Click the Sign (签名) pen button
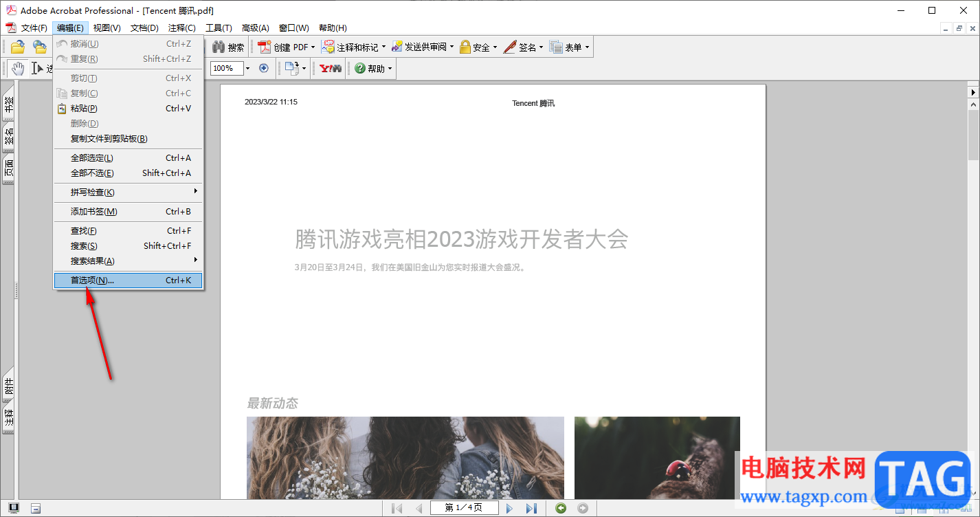 click(519, 47)
